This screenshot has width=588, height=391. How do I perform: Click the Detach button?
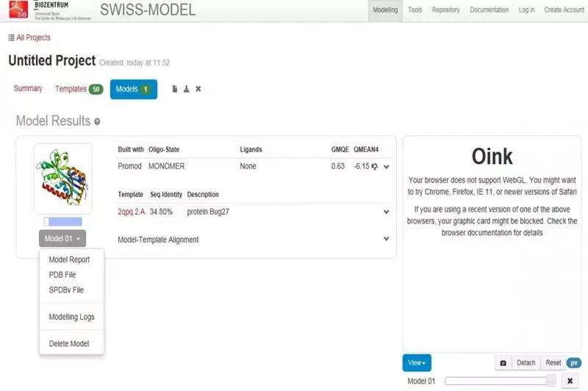tap(526, 363)
